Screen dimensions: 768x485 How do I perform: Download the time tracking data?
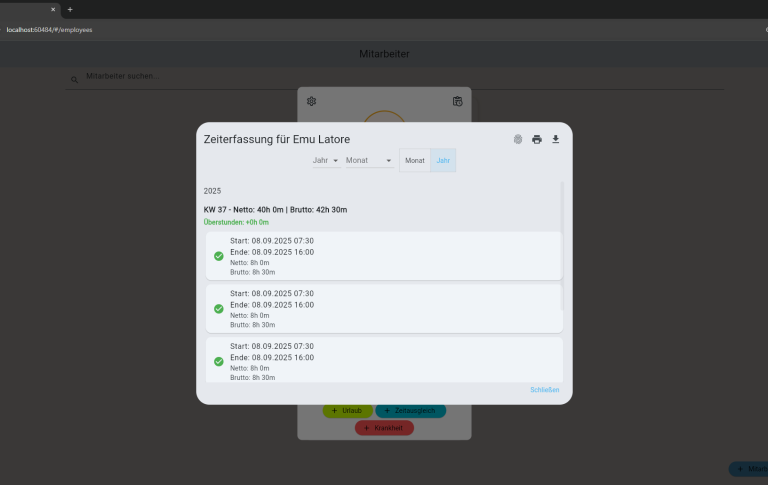(556, 139)
